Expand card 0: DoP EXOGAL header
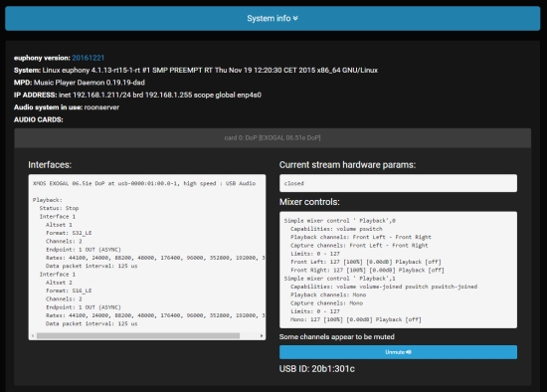The height and width of the screenshot is (392, 547). pyautogui.click(x=273, y=138)
